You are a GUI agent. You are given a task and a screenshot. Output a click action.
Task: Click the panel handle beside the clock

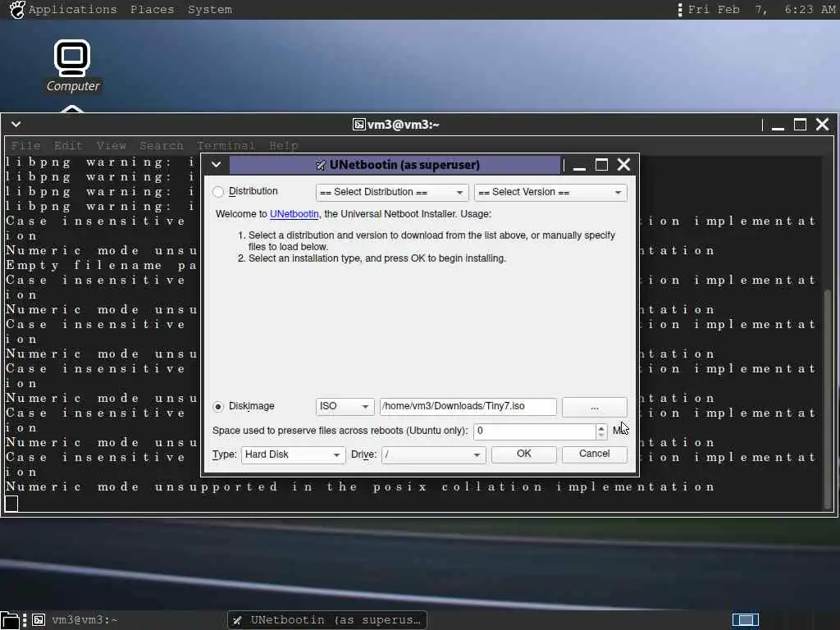coord(680,10)
